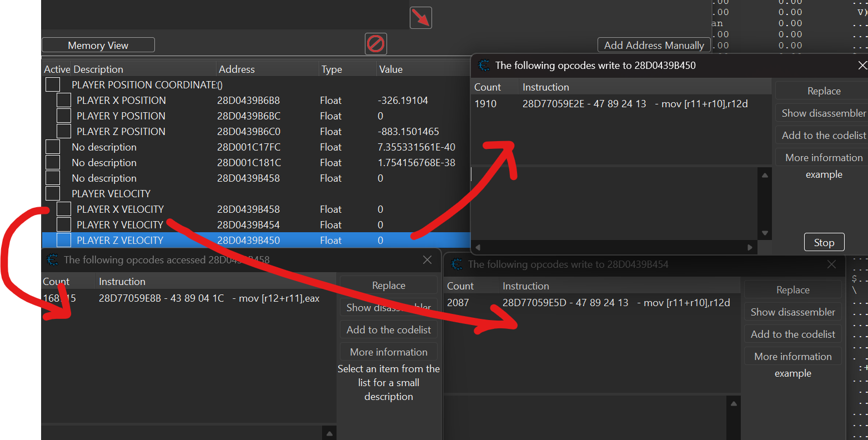Click Replace in the opcodes accessed window
The width and height of the screenshot is (868, 440).
[x=389, y=286]
